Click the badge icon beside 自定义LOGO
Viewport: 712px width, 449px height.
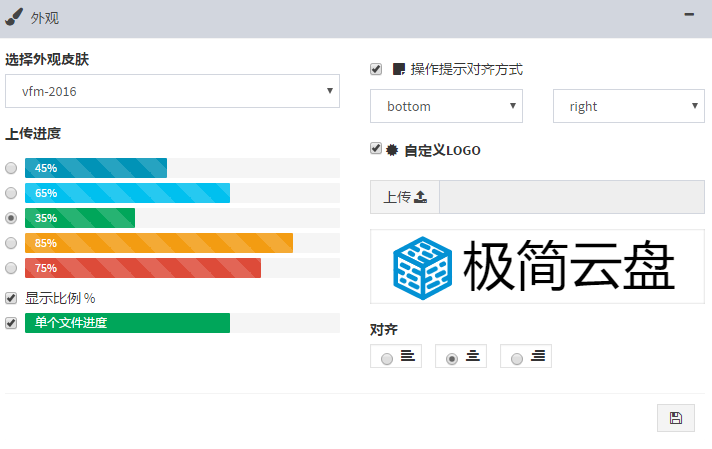(392, 150)
